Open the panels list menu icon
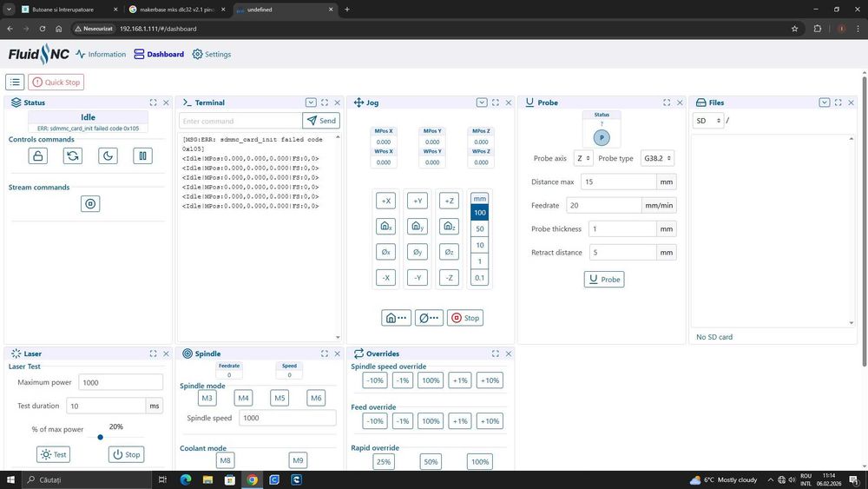Image resolution: width=868 pixels, height=489 pixels. [x=15, y=82]
